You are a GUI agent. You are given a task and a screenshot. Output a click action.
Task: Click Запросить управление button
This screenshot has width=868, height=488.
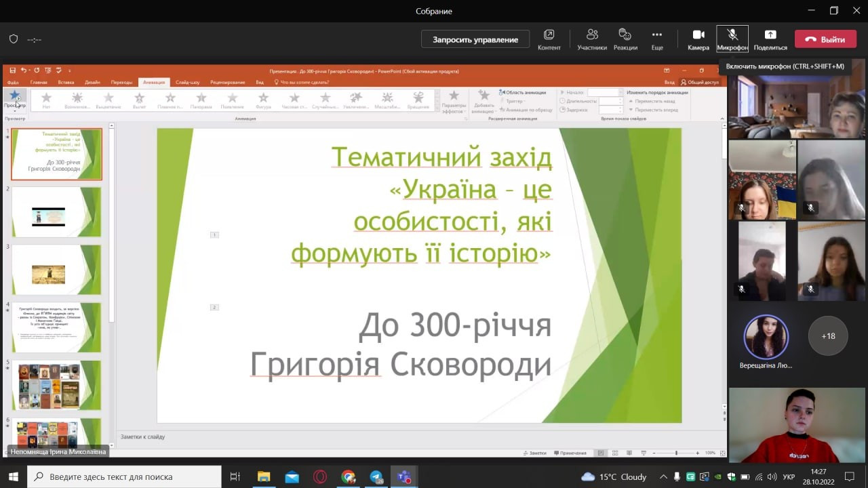click(x=475, y=39)
